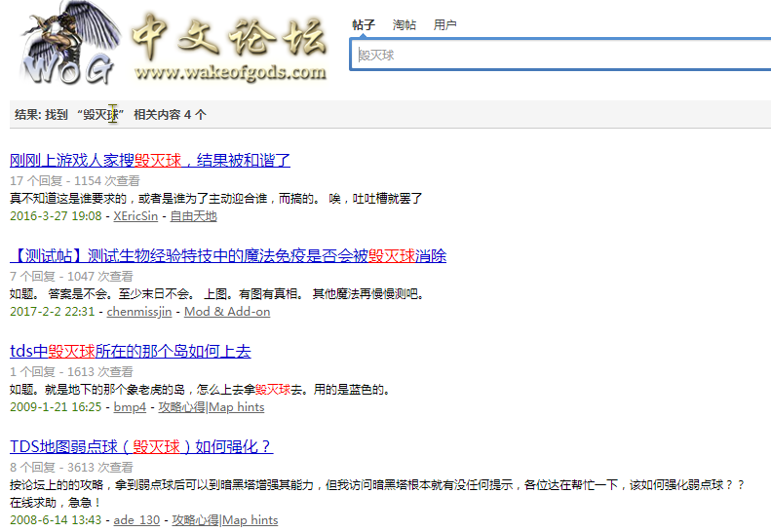This screenshot has width=771, height=532.
Task: Open 攻略心得|Map hints beside bmp4
Action: coord(211,407)
